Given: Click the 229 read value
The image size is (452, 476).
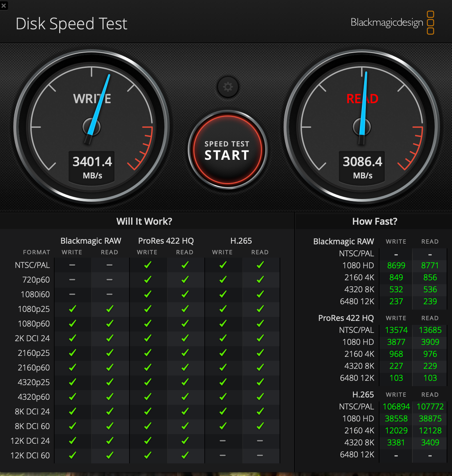Looking at the screenshot, I should 430,366.
